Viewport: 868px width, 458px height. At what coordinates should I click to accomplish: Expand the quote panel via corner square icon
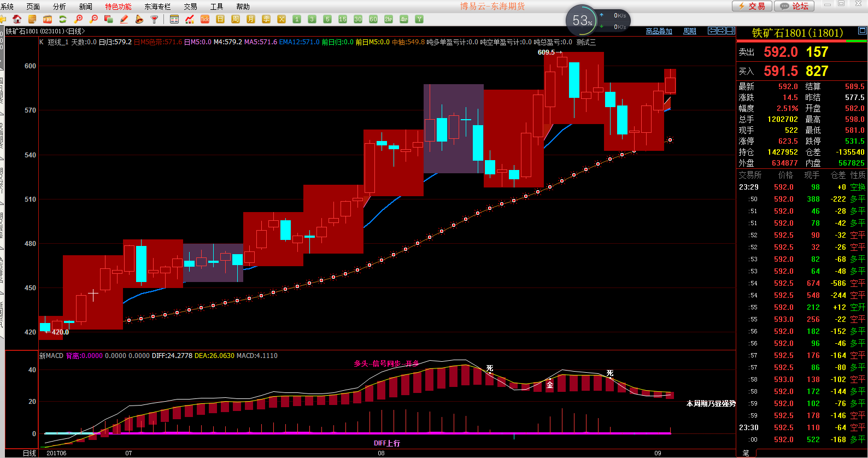coord(863,31)
